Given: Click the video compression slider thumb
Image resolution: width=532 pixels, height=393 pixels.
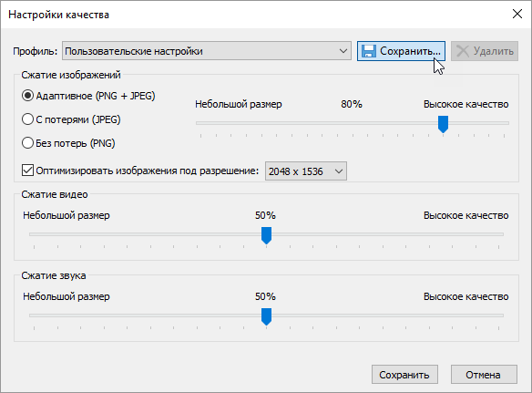Looking at the screenshot, I should click(x=266, y=235).
